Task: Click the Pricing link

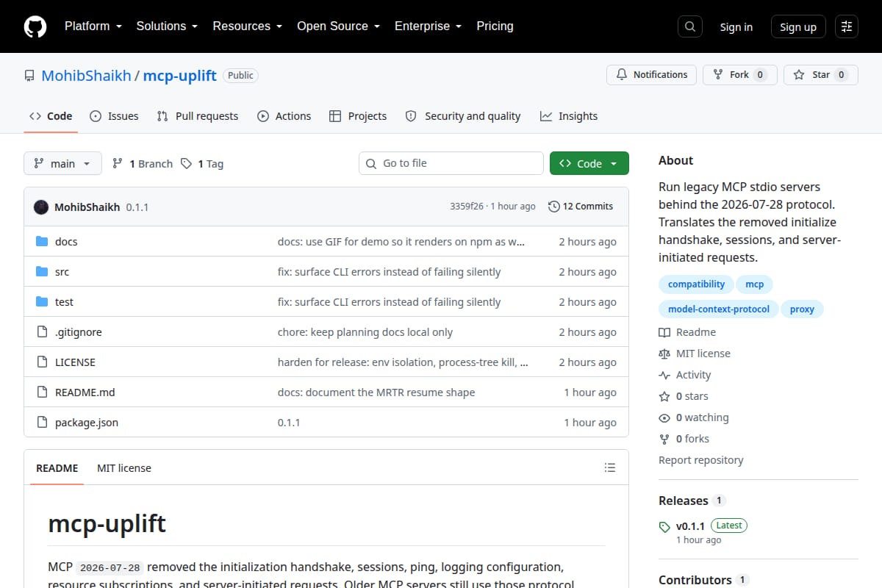Action: click(x=495, y=26)
